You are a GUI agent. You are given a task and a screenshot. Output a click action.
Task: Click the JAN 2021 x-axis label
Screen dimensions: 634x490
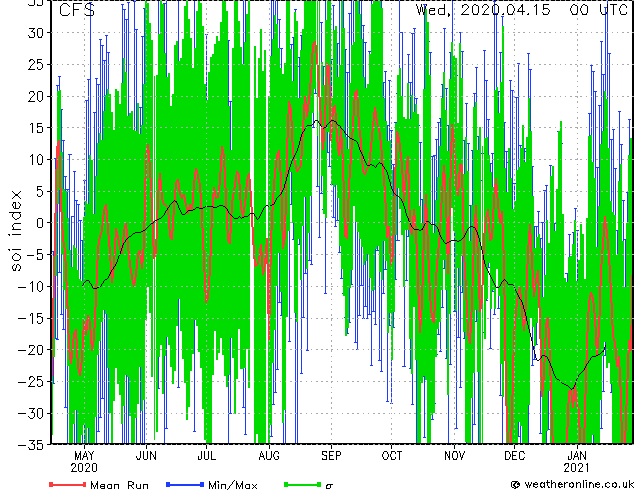coord(577,462)
